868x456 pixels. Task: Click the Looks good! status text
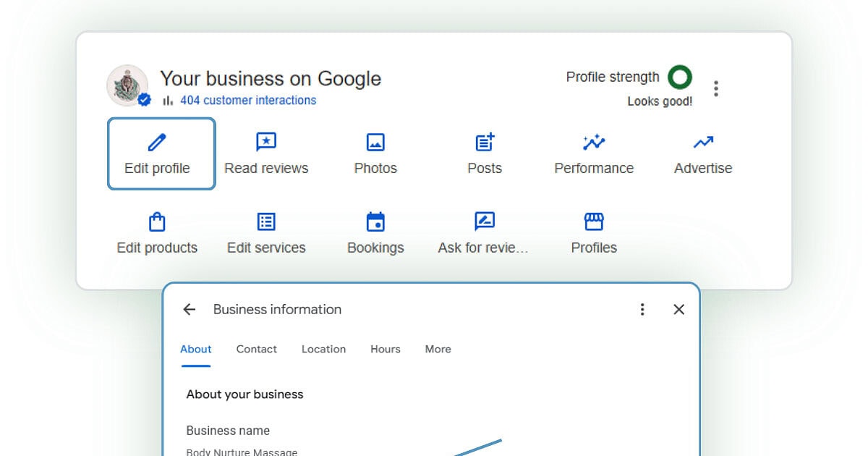click(660, 101)
